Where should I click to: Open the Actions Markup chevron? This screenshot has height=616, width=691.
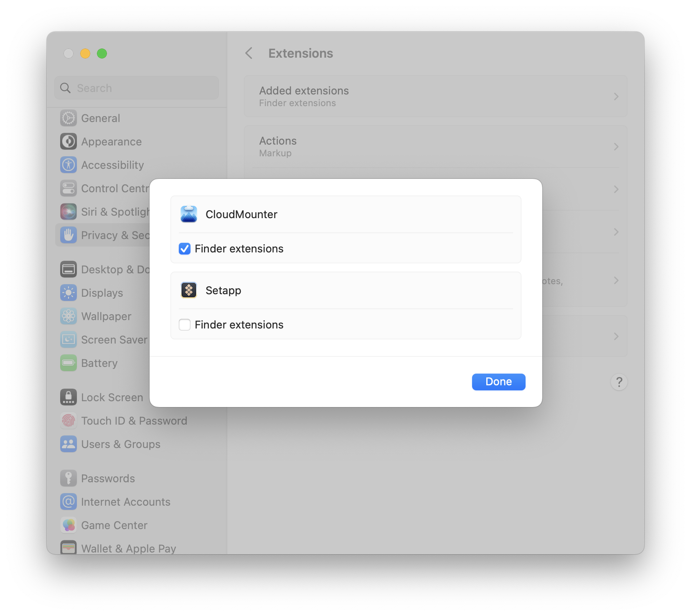click(x=616, y=146)
